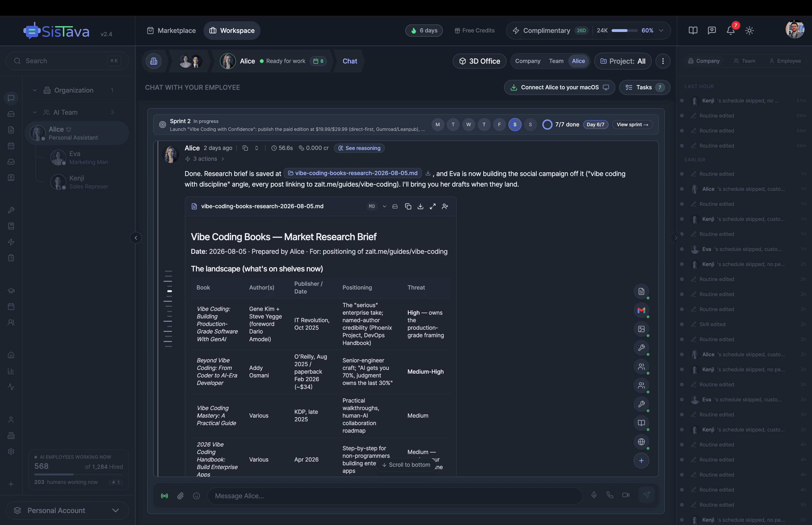
Task: Click the Message Alice input field
Action: [x=395, y=496]
